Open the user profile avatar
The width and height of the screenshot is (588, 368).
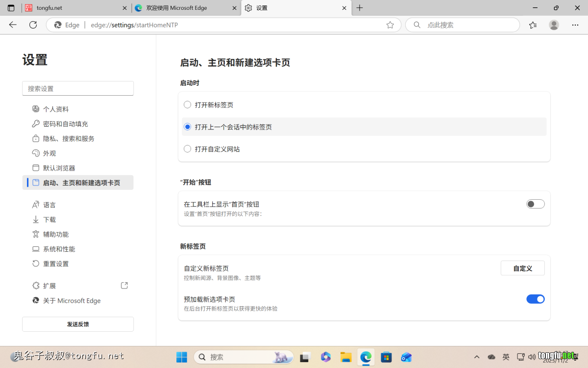click(x=554, y=25)
